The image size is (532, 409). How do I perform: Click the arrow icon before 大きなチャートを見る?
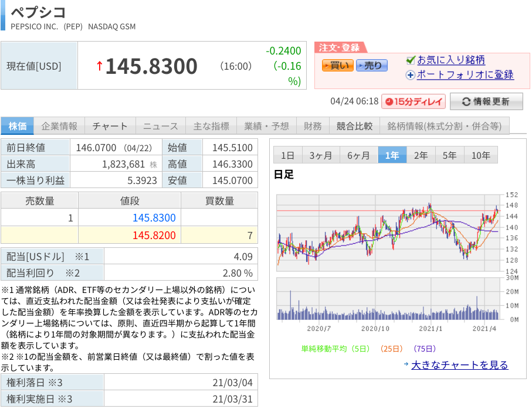click(406, 364)
